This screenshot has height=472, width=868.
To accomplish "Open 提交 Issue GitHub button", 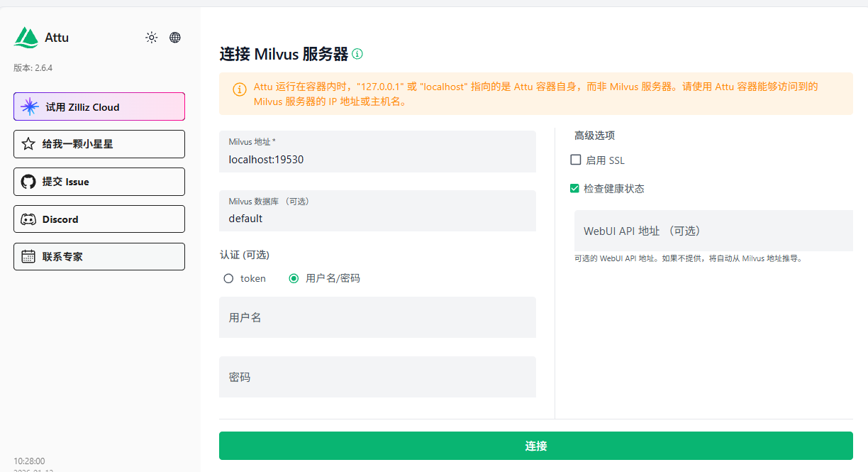I will click(99, 182).
